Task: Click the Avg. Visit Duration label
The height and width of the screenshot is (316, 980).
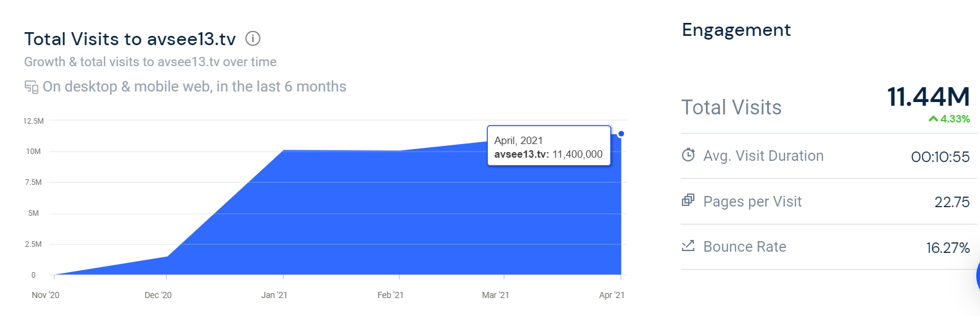Action: 764,156
